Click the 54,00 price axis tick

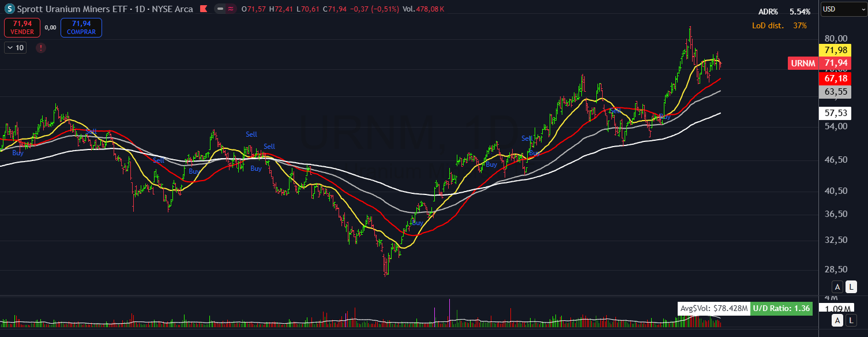tap(836, 126)
